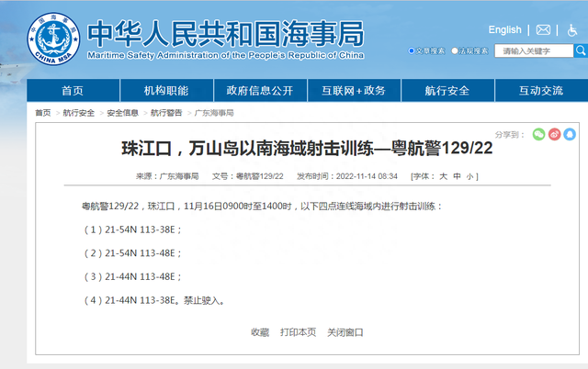Open 互动交流 navigation tab
Viewport: 588px width, 369px height.
coord(541,90)
